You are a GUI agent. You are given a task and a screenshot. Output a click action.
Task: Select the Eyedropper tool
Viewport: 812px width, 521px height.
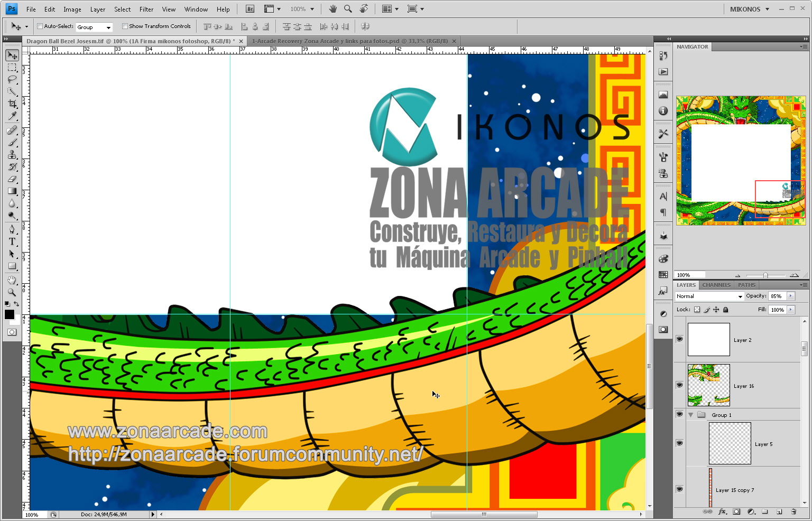pos(12,116)
